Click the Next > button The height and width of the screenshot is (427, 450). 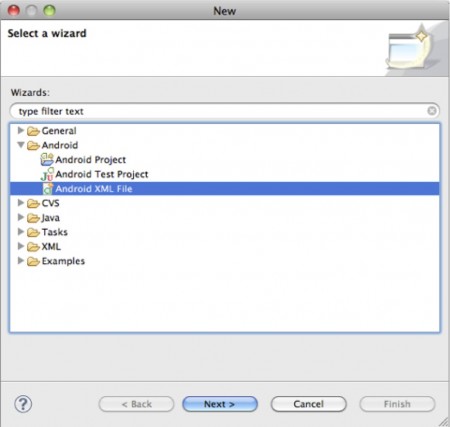[x=220, y=404]
